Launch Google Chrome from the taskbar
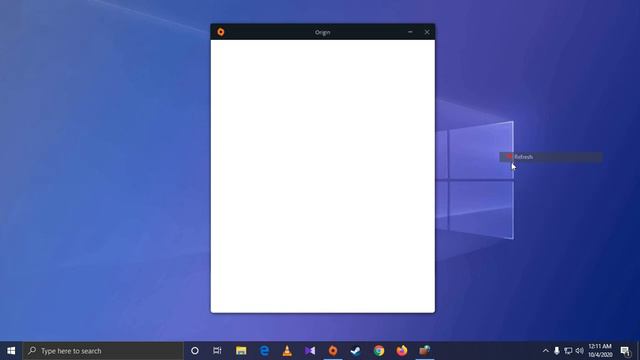The width and height of the screenshot is (640, 360). (379, 351)
